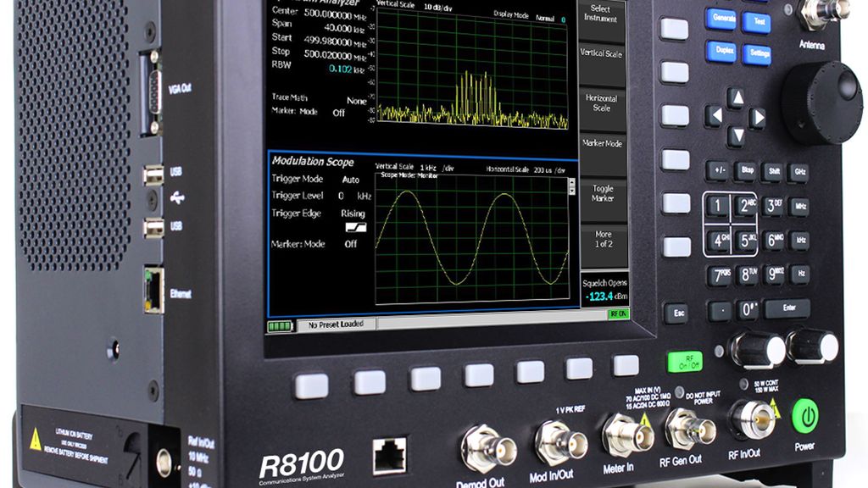Image resolution: width=868 pixels, height=488 pixels.
Task: Click the Modulation Scope panel title
Action: pyautogui.click(x=313, y=162)
